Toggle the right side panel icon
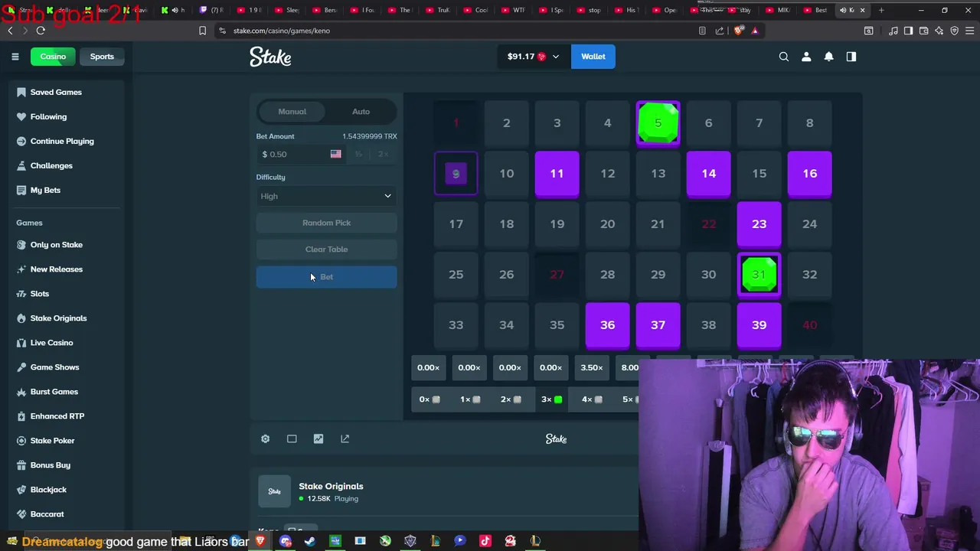Viewport: 980px width, 551px height. click(x=851, y=57)
